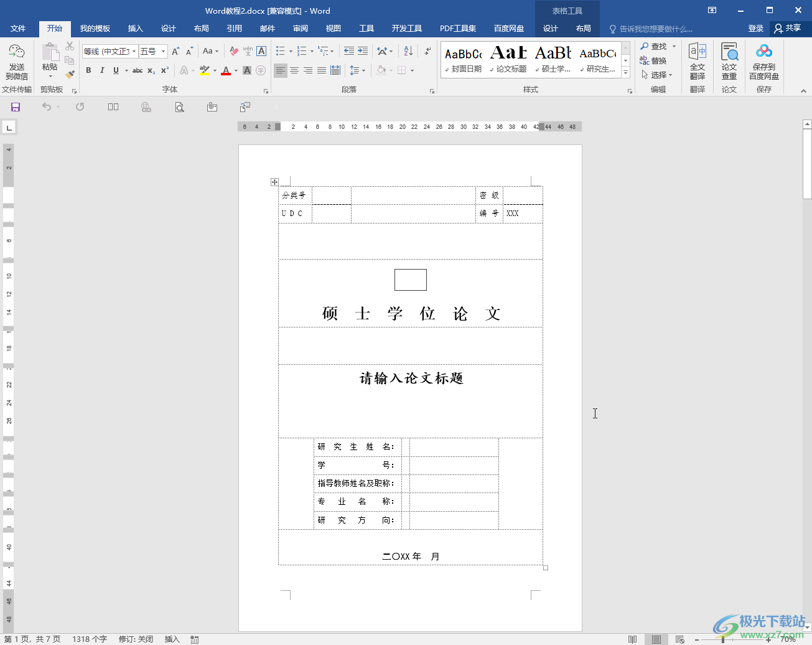812x645 pixels.
Task: Save to Baidu Netdisk icon
Action: [764, 61]
